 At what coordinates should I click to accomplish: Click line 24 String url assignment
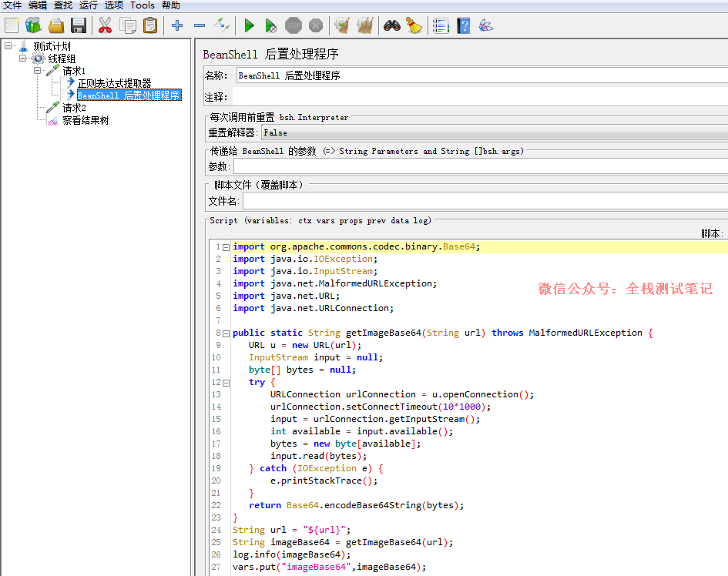[x=291, y=530]
